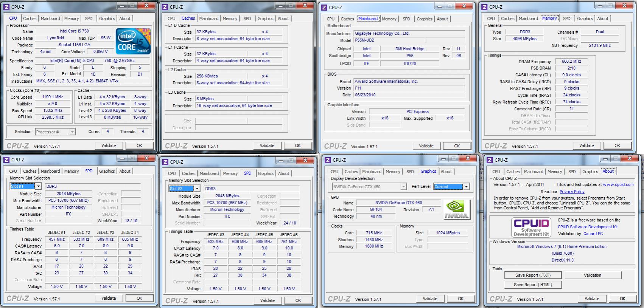644x308 pixels.
Task: Switch to Mainboard tab in the L1 D-Cache window
Action: [x=208, y=19]
